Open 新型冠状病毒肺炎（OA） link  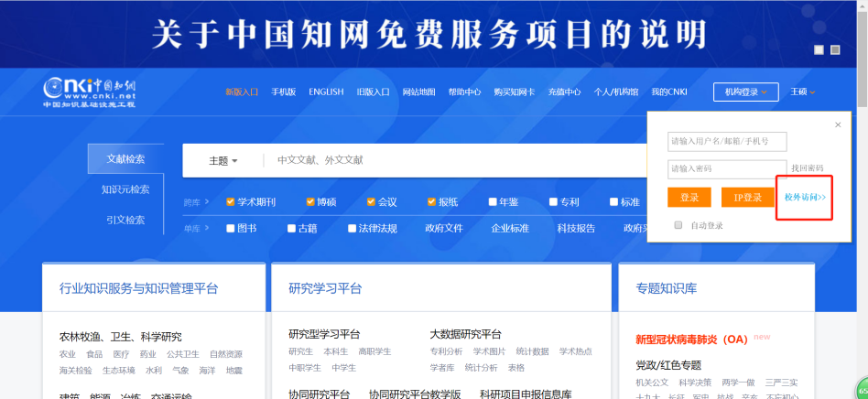coord(692,340)
